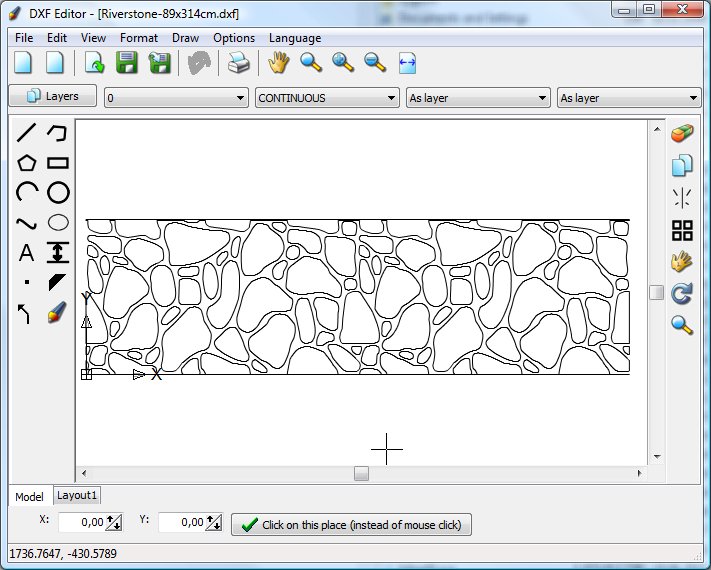Screen dimensions: 711x570
Task: Click the green Save floppy icon
Action: [x=127, y=64]
